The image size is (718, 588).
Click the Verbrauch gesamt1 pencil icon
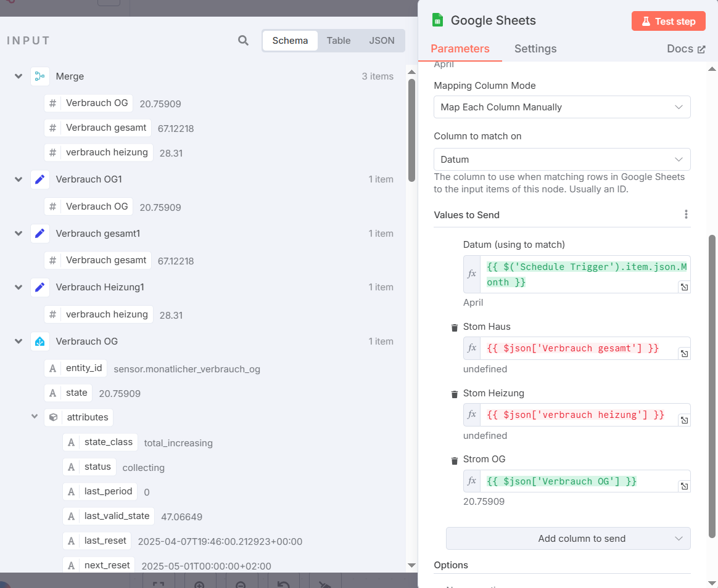40,234
